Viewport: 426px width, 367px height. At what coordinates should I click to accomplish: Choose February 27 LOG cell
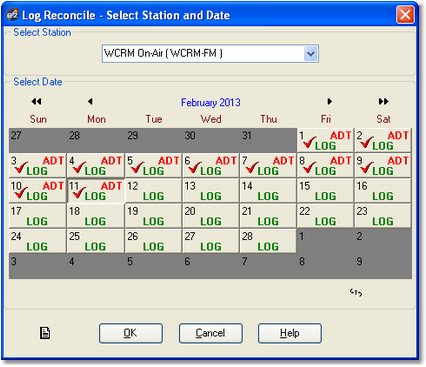(x=211, y=241)
